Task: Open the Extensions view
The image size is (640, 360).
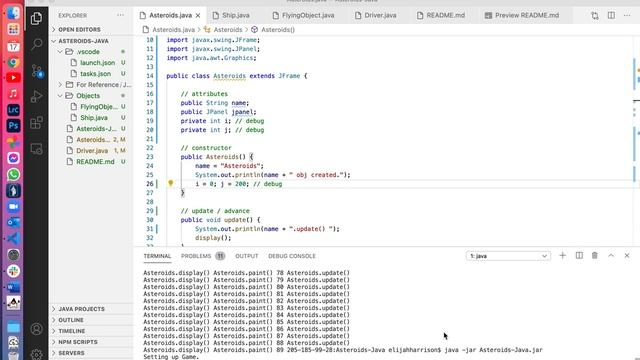Action: tap(36, 122)
